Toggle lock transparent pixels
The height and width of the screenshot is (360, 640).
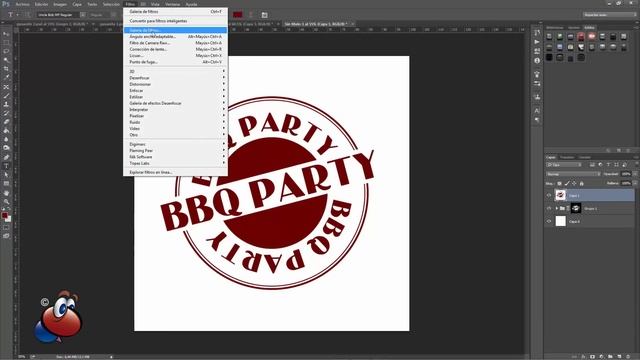[x=559, y=183]
